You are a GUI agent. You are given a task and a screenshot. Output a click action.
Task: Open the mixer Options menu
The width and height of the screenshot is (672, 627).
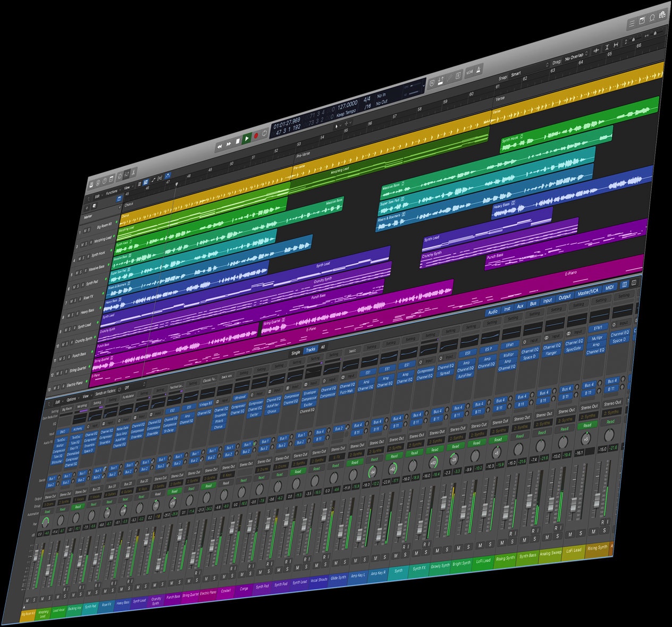point(72,400)
